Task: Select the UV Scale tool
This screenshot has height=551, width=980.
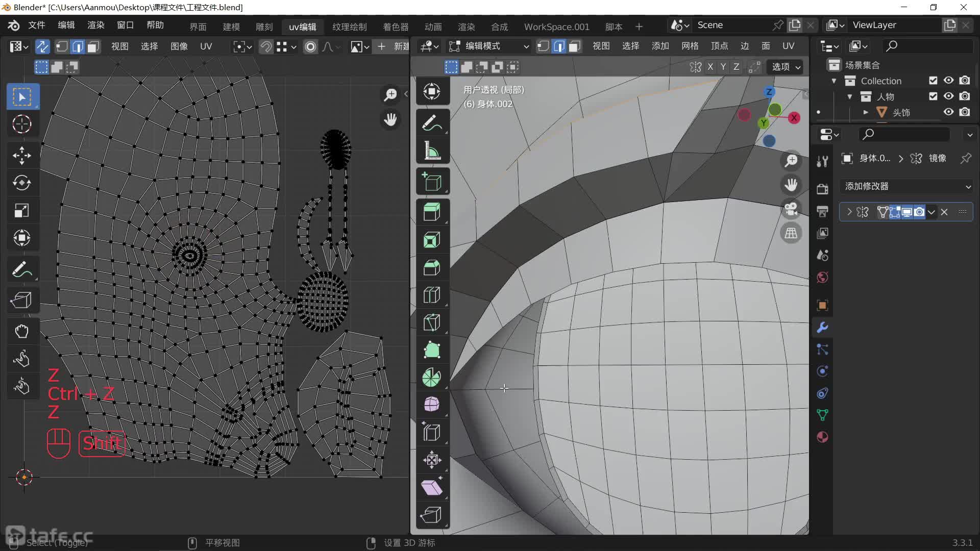Action: (22, 210)
